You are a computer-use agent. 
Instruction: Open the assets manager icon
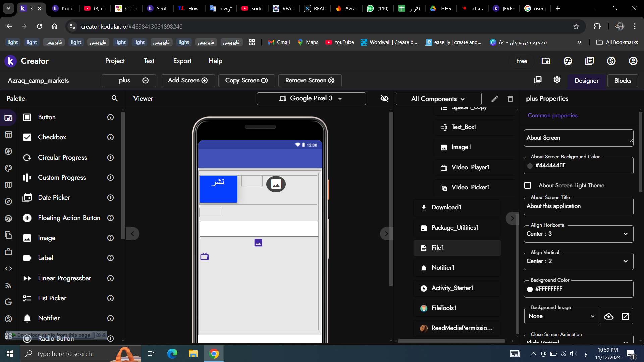point(538,80)
